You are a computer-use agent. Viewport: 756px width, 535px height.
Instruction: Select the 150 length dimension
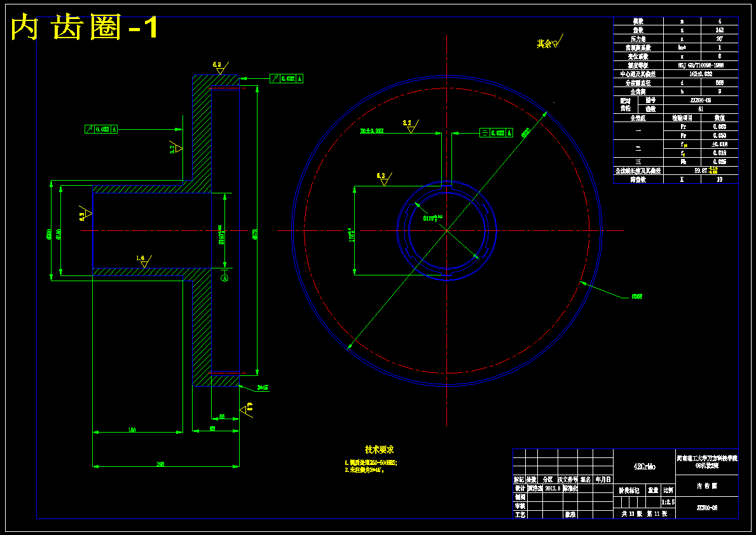tap(132, 429)
